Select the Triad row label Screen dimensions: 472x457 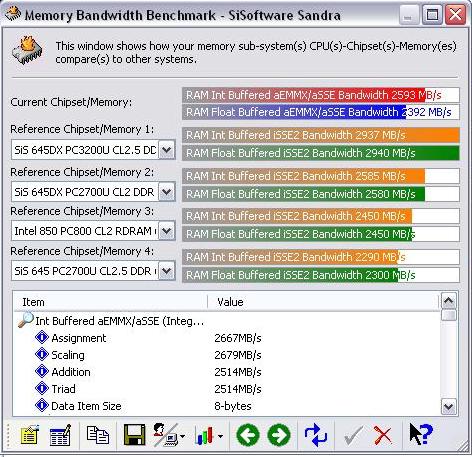[x=63, y=389]
